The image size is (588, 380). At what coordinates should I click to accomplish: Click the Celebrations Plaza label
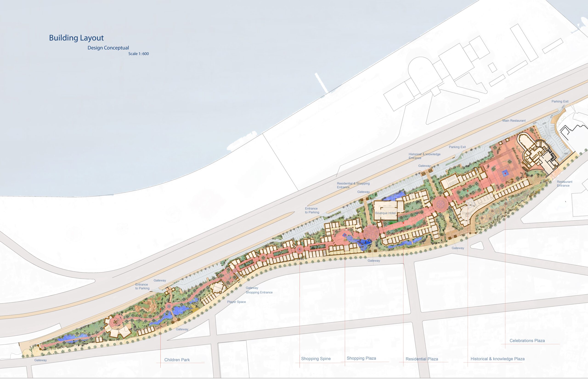point(527,341)
